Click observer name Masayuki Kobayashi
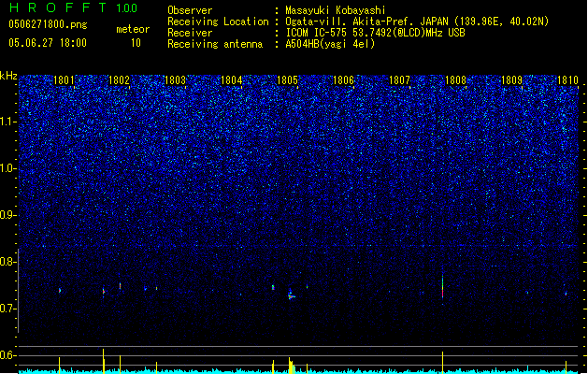 click(x=336, y=10)
